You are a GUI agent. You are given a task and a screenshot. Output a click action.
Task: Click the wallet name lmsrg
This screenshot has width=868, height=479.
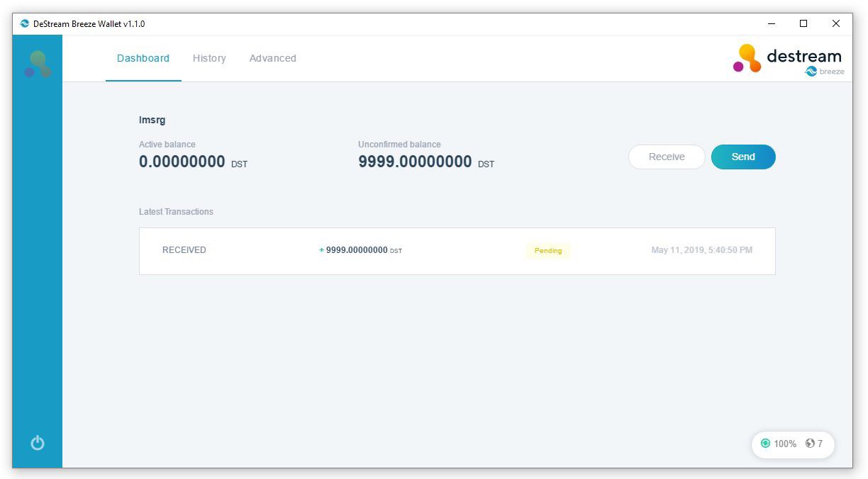(152, 120)
